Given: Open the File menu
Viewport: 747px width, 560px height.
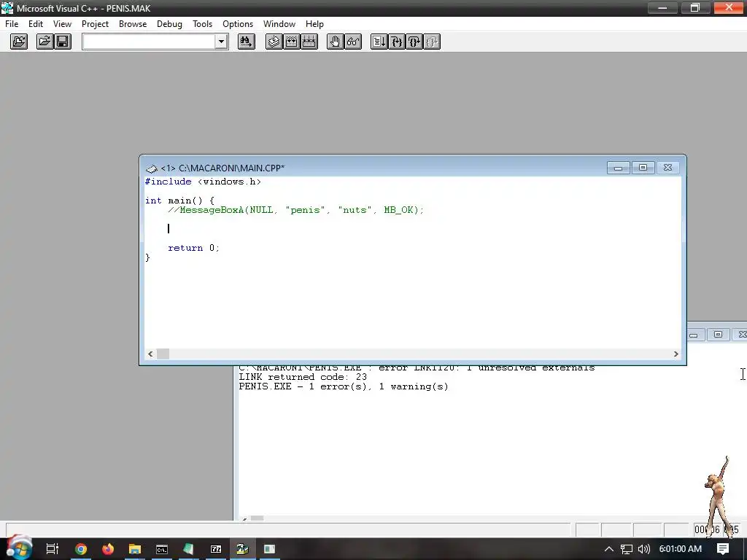Looking at the screenshot, I should (x=12, y=24).
